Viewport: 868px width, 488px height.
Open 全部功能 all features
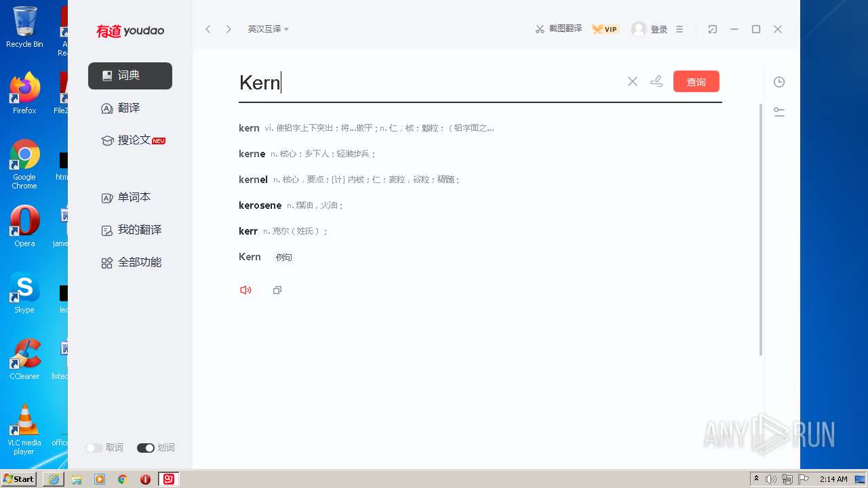tap(132, 262)
